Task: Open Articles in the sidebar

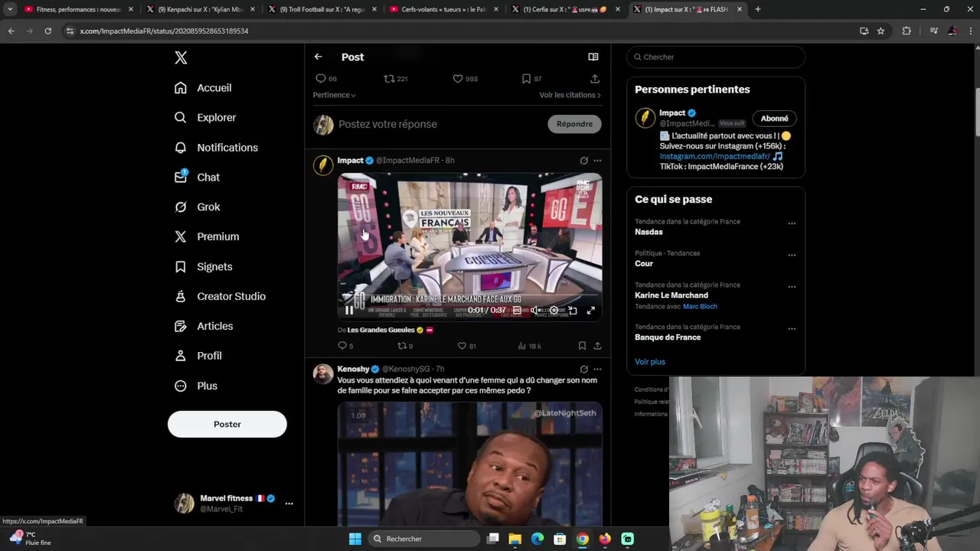Action: tap(204, 326)
